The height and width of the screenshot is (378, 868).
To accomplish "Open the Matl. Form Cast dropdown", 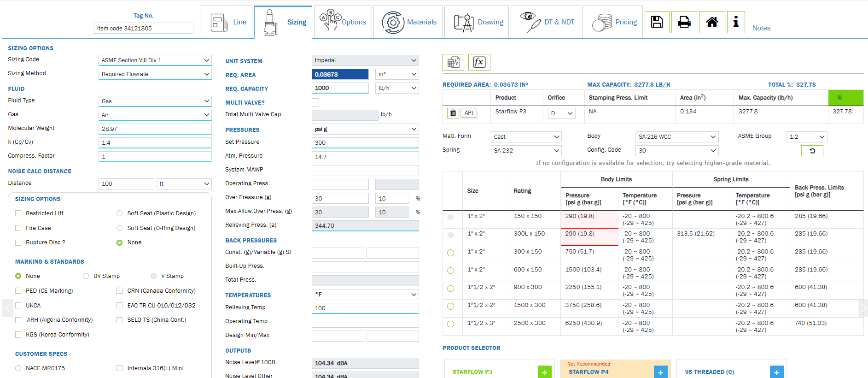I will [x=526, y=137].
